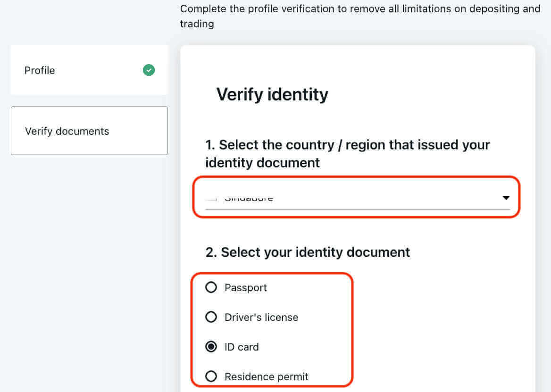Select the Passport radio button circle
Screen dimensions: 551x392
(211, 287)
